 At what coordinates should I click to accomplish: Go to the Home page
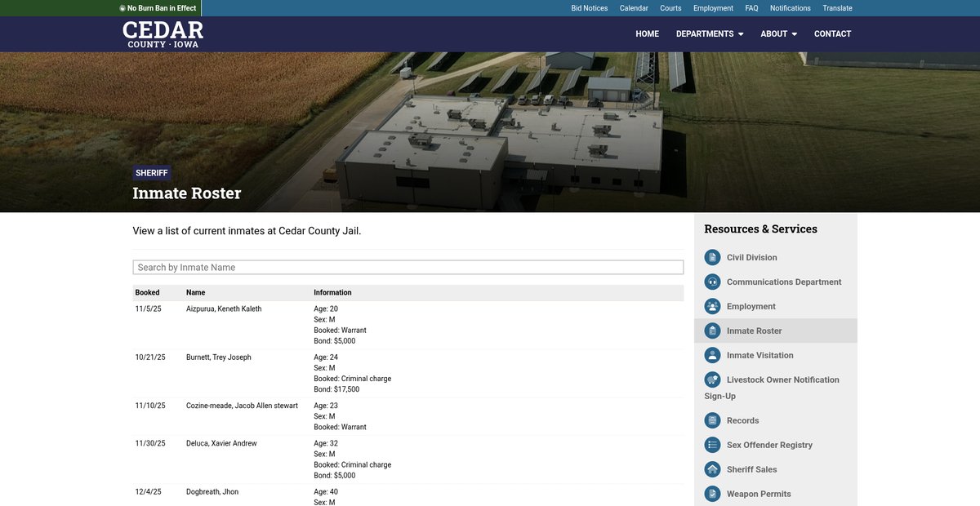coord(647,34)
